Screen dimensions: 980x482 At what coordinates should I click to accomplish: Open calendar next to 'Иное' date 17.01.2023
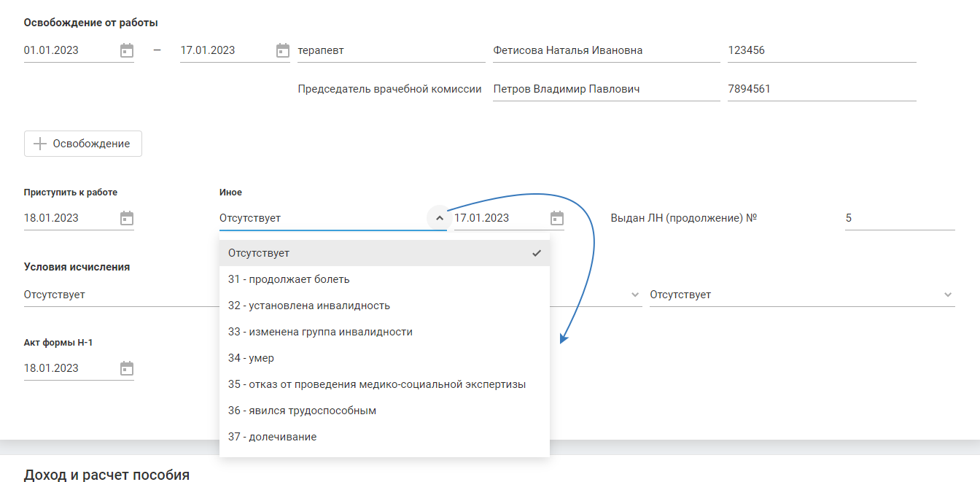point(557,218)
